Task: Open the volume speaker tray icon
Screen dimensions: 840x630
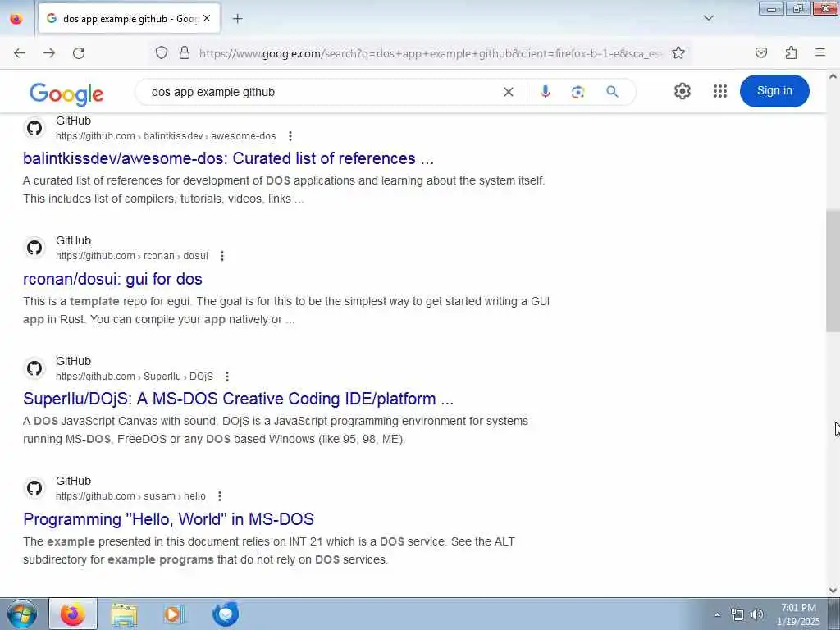Action: (x=756, y=614)
